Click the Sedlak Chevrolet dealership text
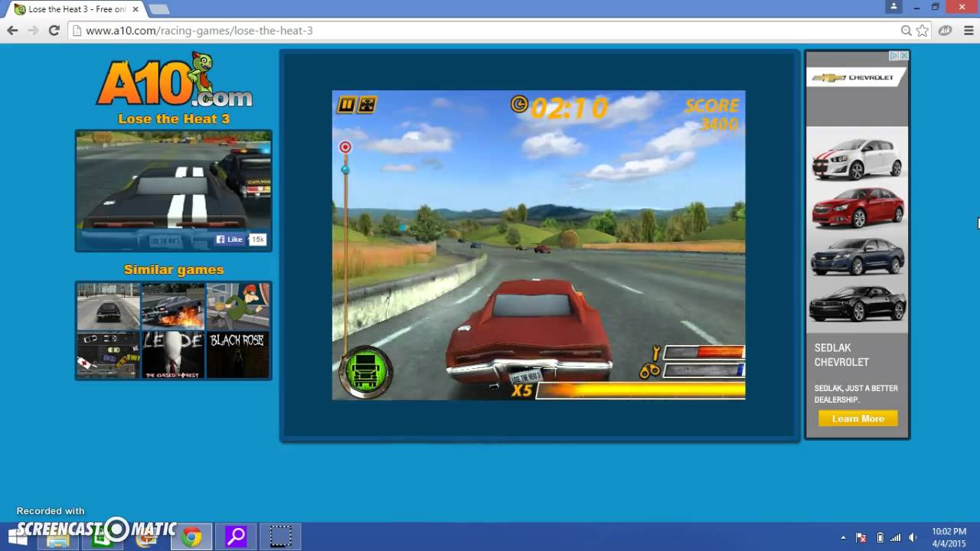This screenshot has height=551, width=980. 841,355
